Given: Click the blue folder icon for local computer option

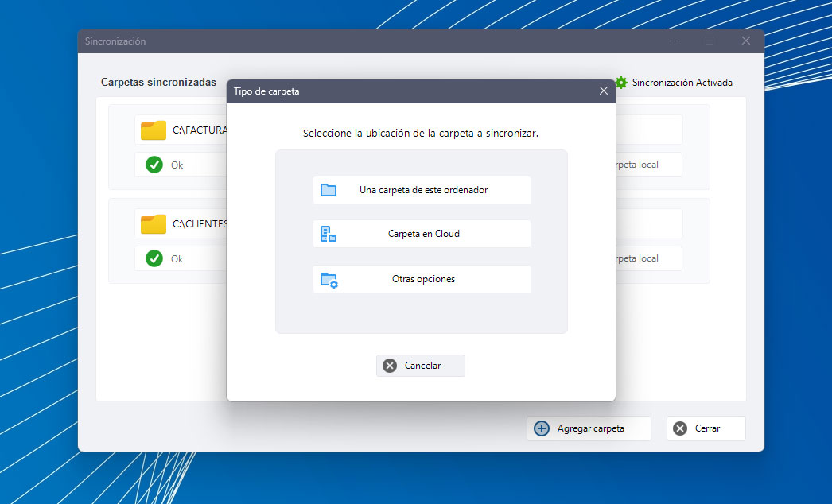Looking at the screenshot, I should click(x=329, y=190).
